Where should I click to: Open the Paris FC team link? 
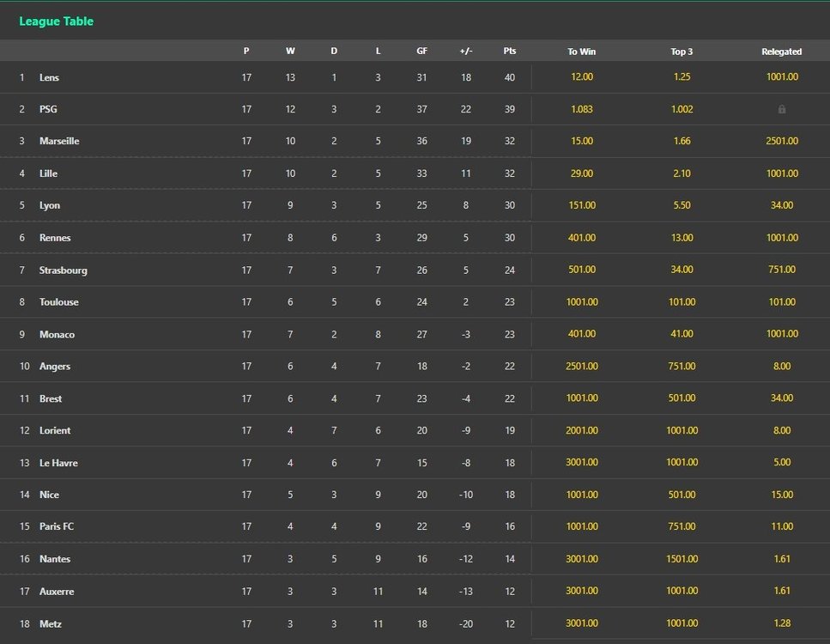pyautogui.click(x=57, y=526)
